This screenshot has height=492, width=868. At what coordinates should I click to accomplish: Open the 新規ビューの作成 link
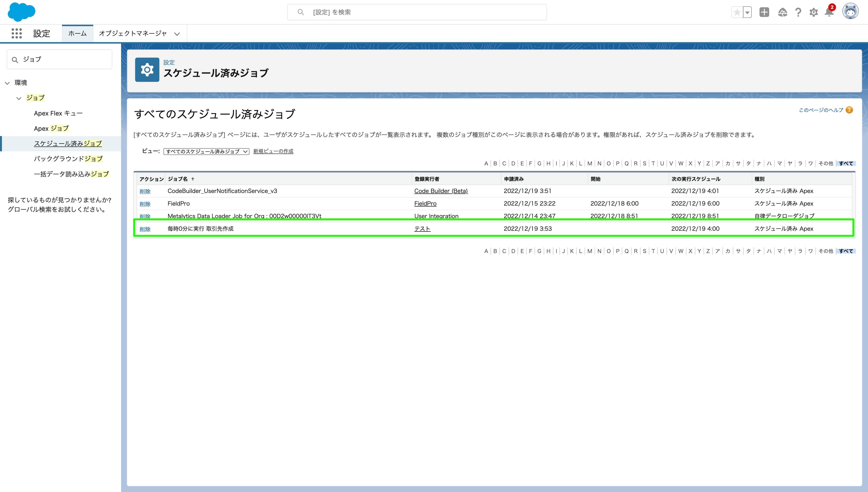[x=273, y=151]
